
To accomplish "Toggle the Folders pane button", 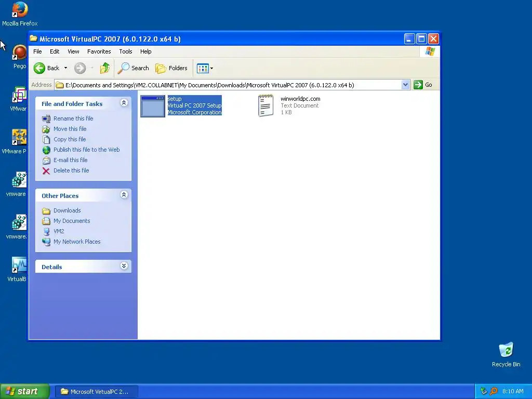I will coord(171,68).
